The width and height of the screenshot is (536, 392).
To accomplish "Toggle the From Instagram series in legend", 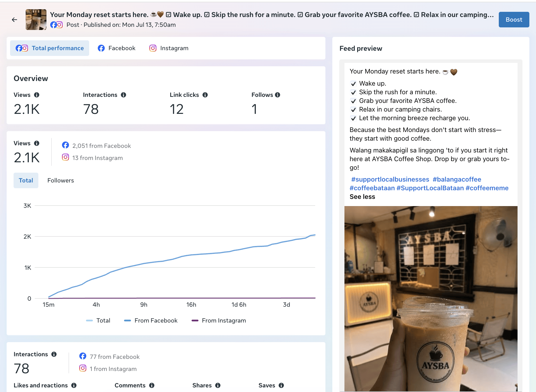I will [x=219, y=321].
